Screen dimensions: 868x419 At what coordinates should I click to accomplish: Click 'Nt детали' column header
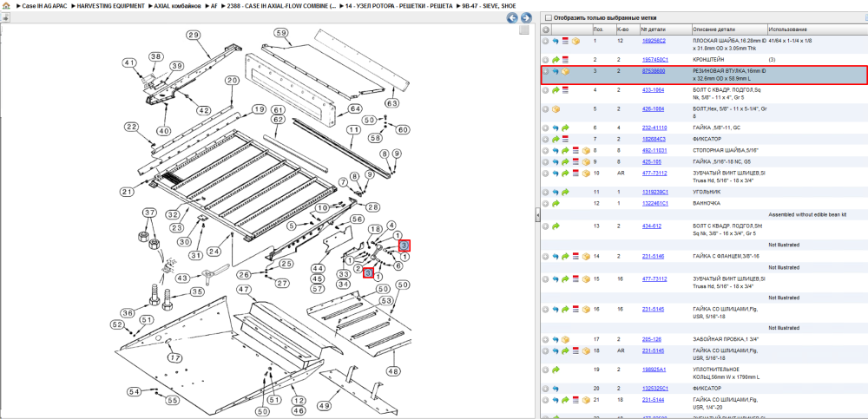pos(665,29)
